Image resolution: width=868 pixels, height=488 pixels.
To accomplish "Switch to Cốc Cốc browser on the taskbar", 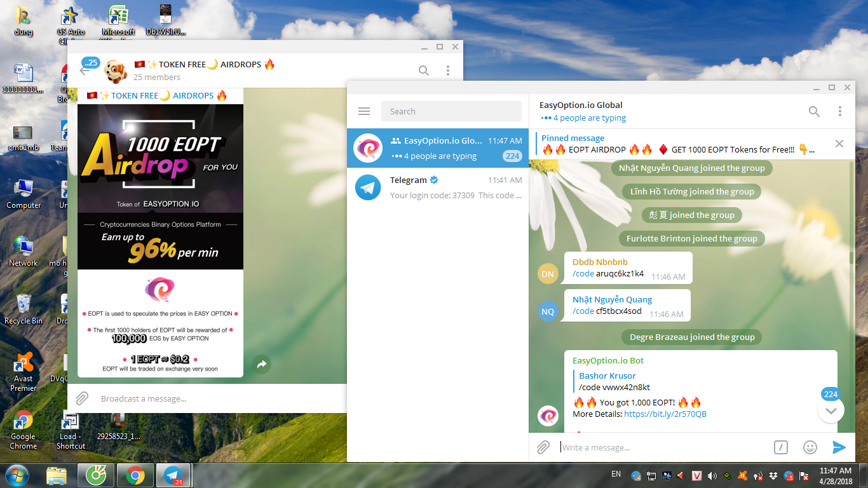I will (96, 475).
